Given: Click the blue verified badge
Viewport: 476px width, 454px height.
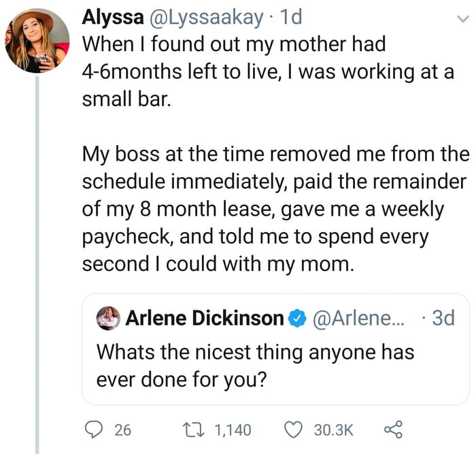Looking at the screenshot, I should click(296, 318).
